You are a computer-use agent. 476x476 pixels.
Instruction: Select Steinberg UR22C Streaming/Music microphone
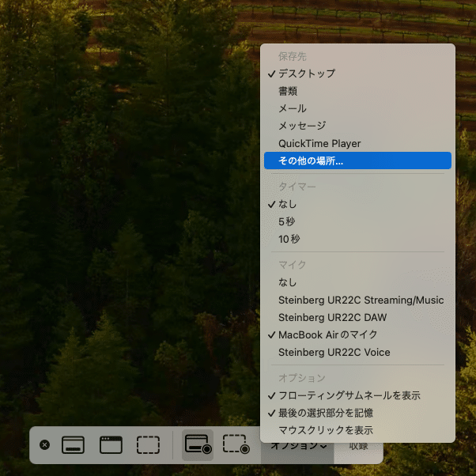[x=357, y=300]
